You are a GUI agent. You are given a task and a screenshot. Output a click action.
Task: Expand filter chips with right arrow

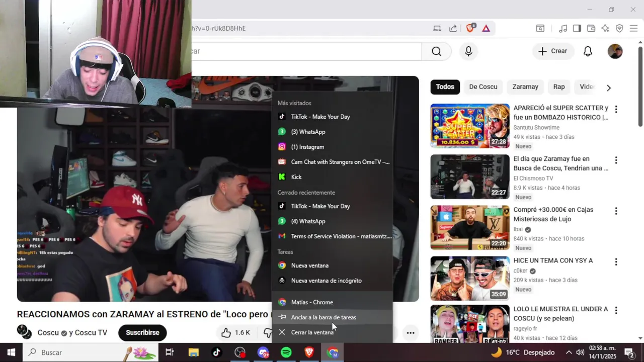(608, 87)
